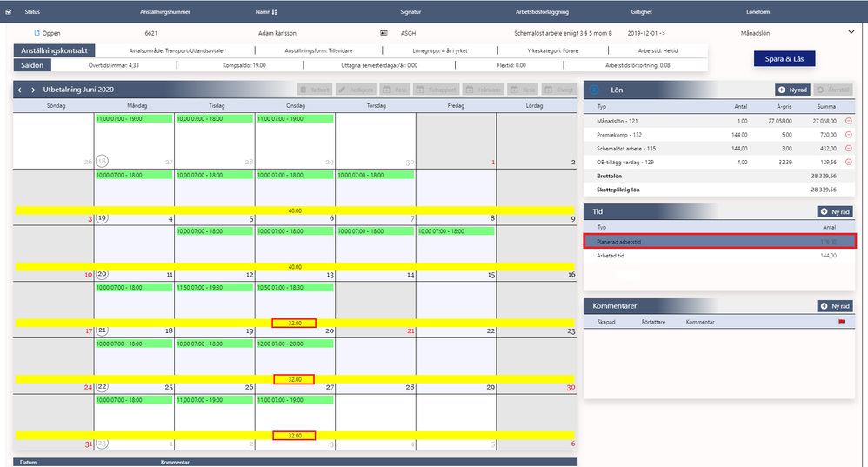Select week number 21 circle
868x467 pixels.
(x=102, y=330)
